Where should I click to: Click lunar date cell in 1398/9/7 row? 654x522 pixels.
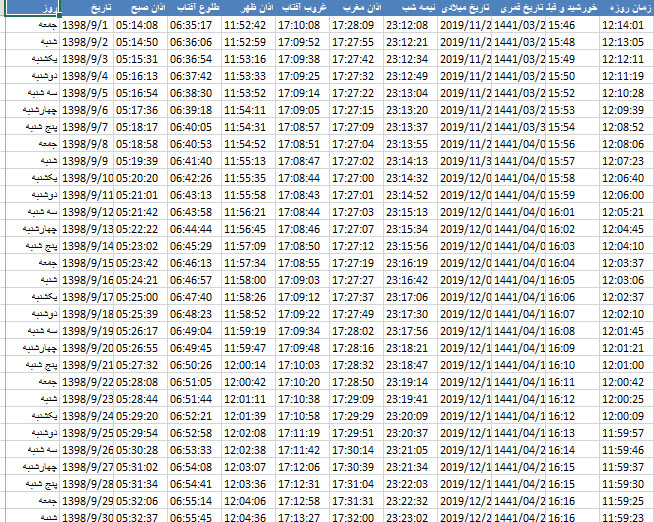[x=518, y=127]
